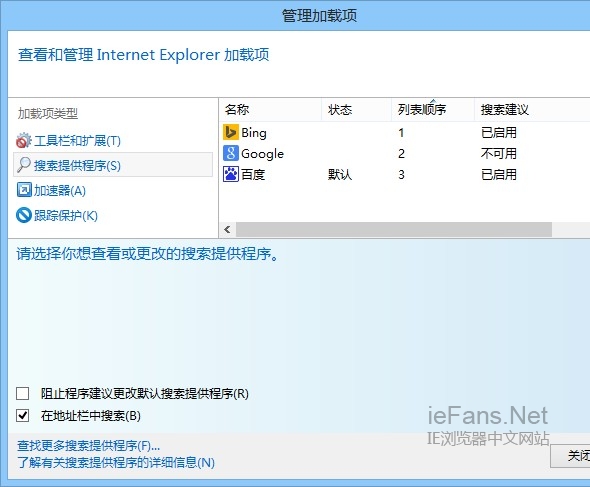Viewport: 590px width, 487px height.
Task: Open 搜索提供程序(S) category
Action: click(113, 165)
